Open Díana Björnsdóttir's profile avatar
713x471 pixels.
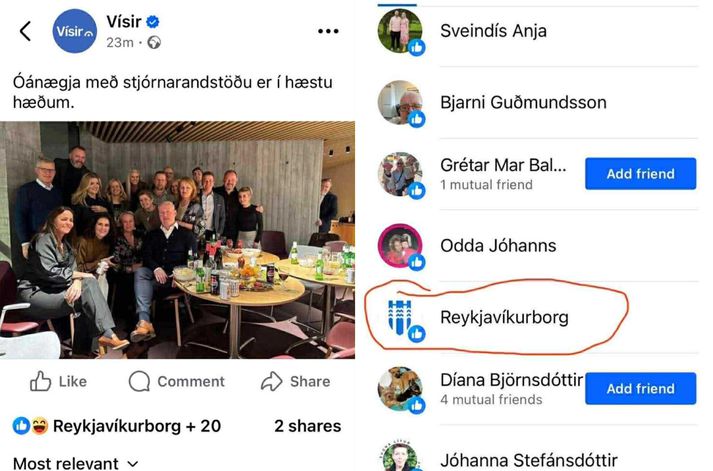(400, 389)
